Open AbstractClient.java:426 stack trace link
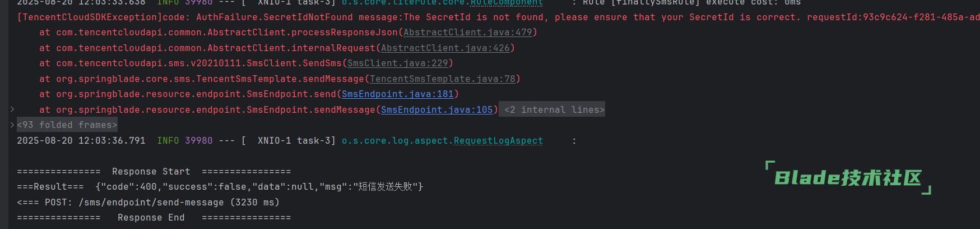Image resolution: width=980 pixels, height=229 pixels. click(445, 48)
